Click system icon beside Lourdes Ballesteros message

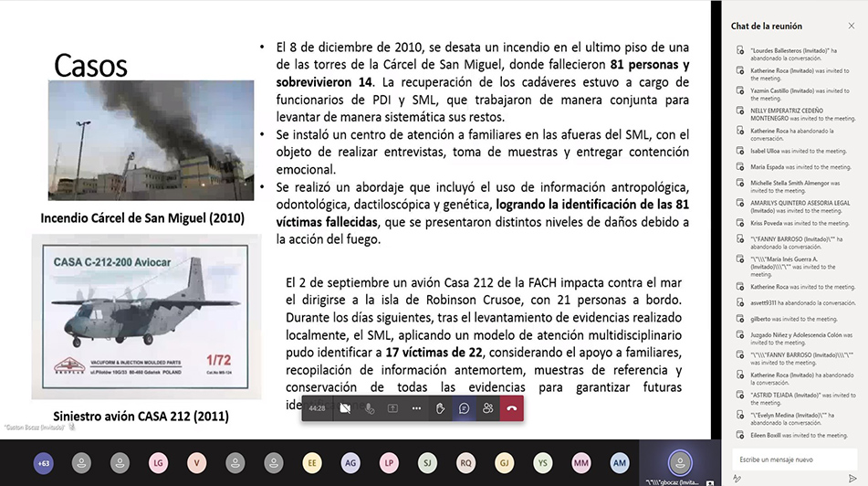740,50
